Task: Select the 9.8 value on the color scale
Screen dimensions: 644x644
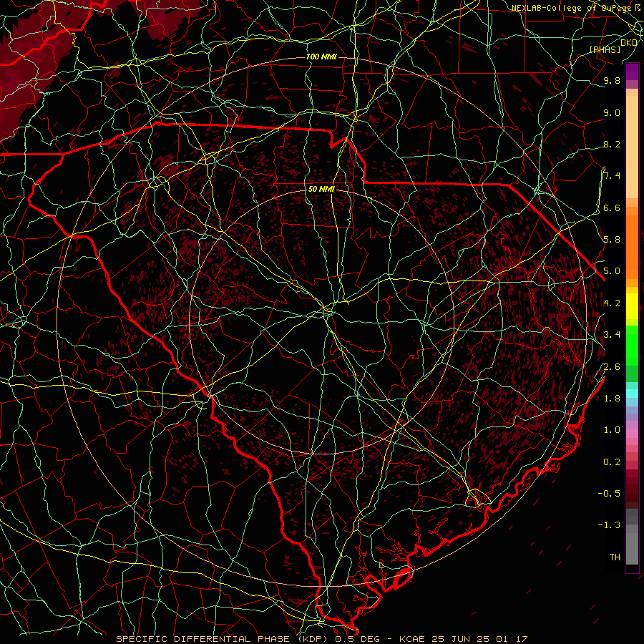Action: tap(612, 81)
